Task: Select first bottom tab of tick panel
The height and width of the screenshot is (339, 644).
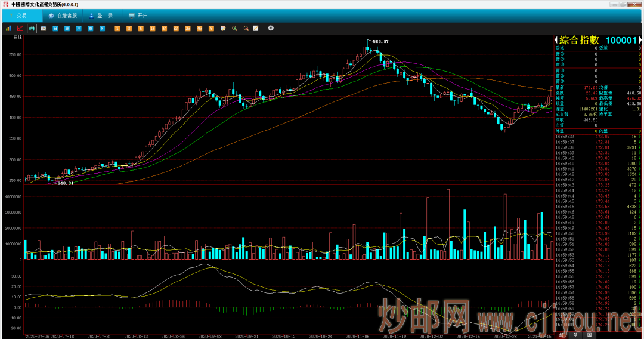Action: click(562, 335)
